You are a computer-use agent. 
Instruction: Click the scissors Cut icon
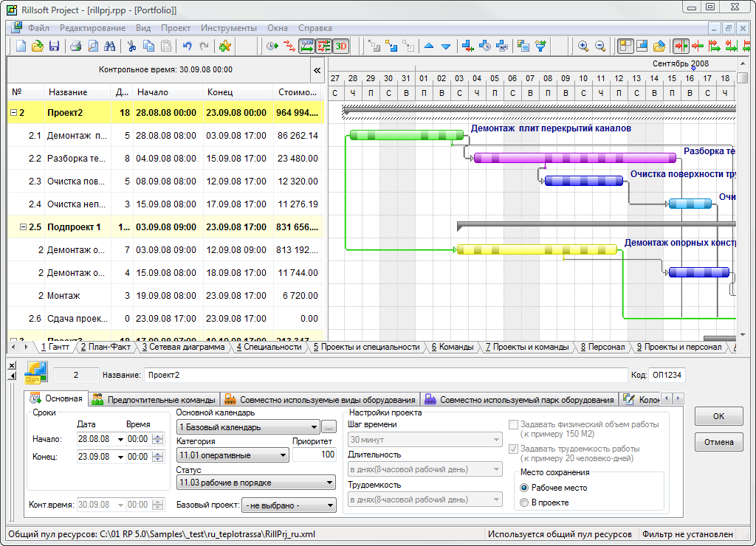pyautogui.click(x=131, y=46)
